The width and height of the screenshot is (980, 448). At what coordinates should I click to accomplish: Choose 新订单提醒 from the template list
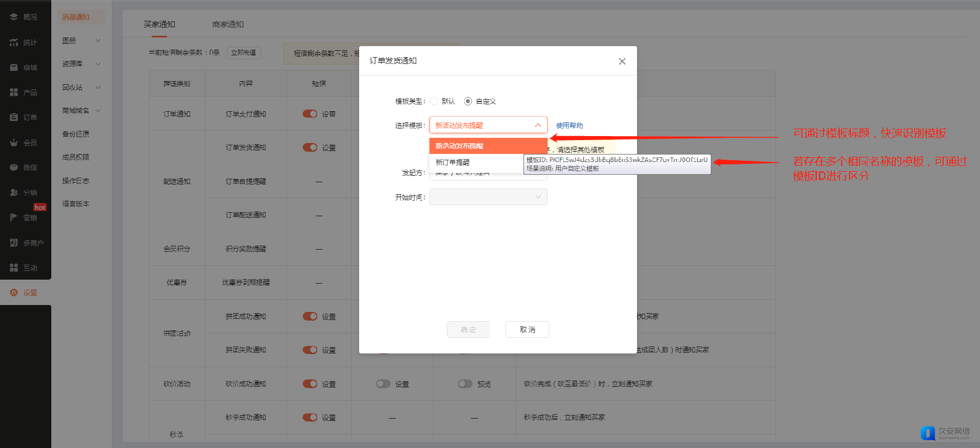click(x=453, y=163)
